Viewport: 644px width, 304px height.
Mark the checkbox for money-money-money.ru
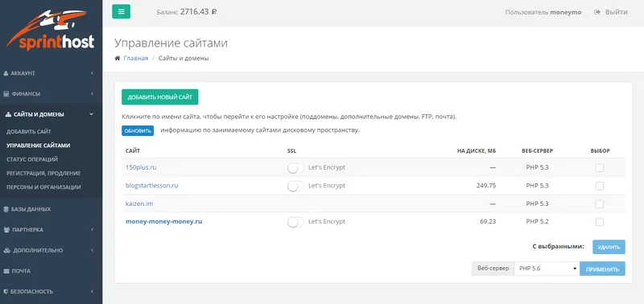(x=600, y=222)
